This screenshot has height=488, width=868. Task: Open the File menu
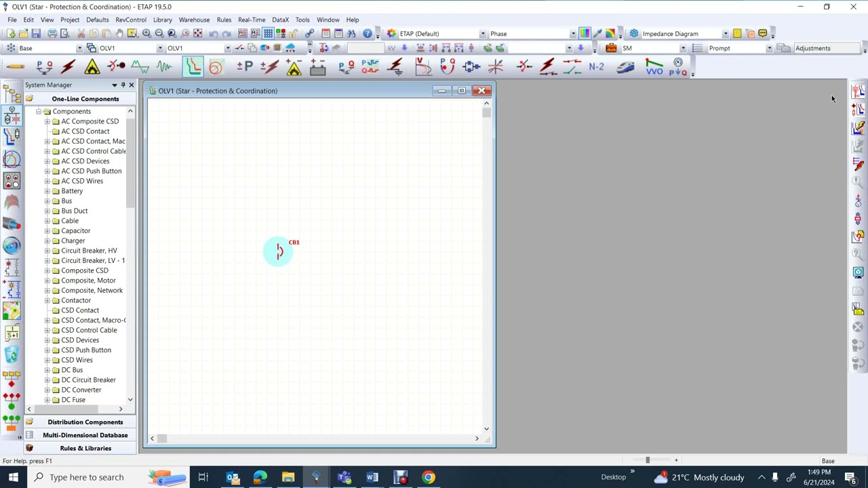click(x=12, y=20)
